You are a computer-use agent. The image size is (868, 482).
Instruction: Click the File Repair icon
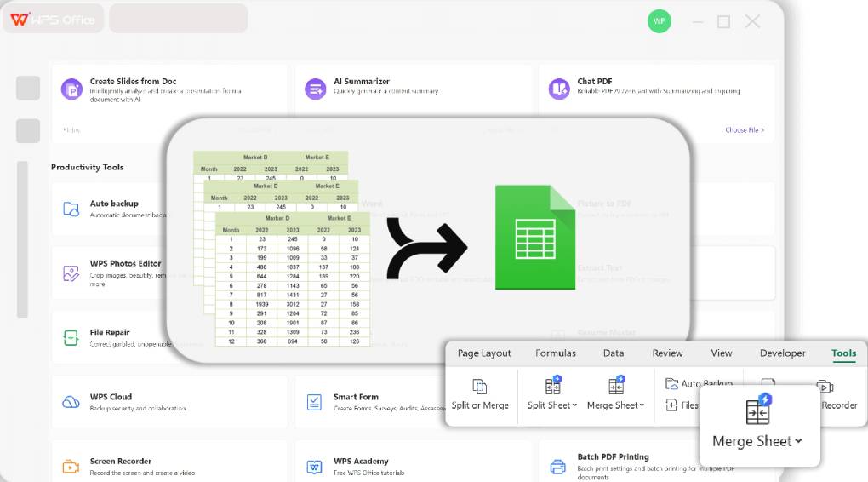click(x=71, y=337)
